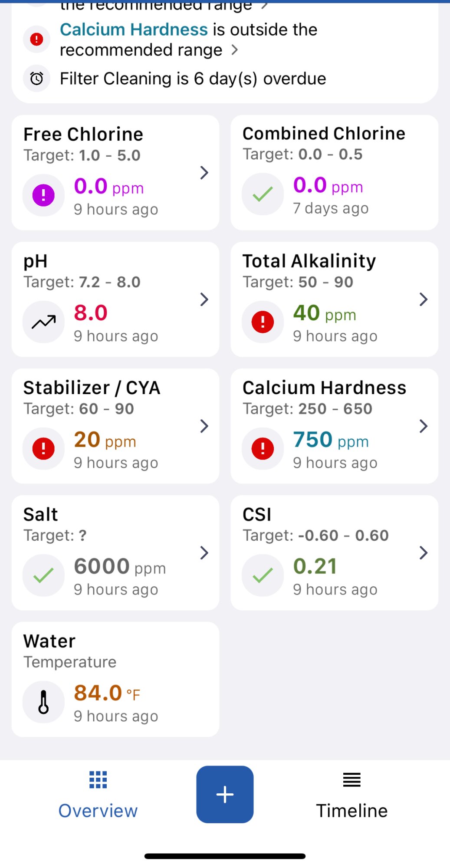The width and height of the screenshot is (450, 868).
Task: Expand Free Chlorine details with its chevron
Action: [204, 173]
